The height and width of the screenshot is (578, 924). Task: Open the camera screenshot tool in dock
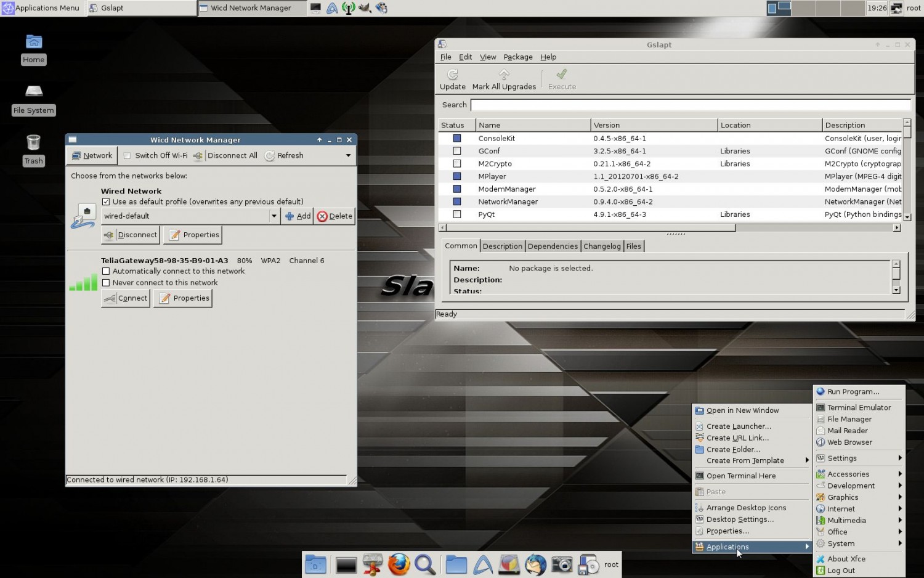click(x=561, y=564)
